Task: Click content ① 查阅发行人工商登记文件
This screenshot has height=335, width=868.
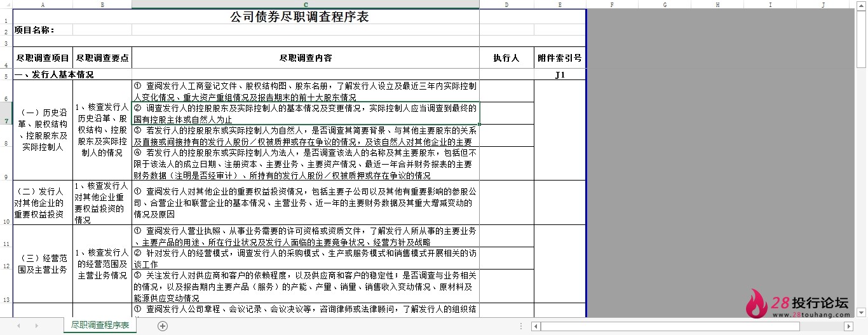Action: tap(306, 91)
